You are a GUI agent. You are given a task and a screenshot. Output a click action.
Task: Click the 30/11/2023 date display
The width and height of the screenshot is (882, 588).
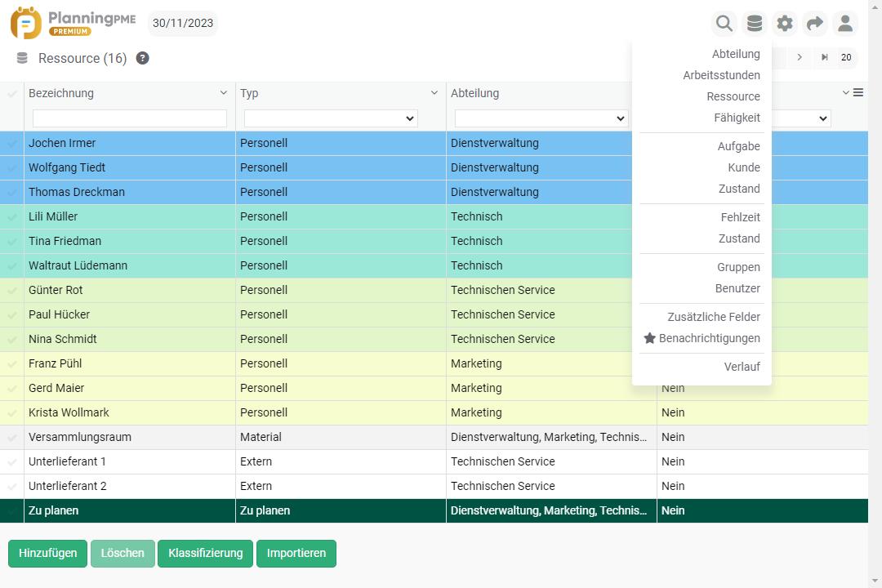click(x=183, y=24)
